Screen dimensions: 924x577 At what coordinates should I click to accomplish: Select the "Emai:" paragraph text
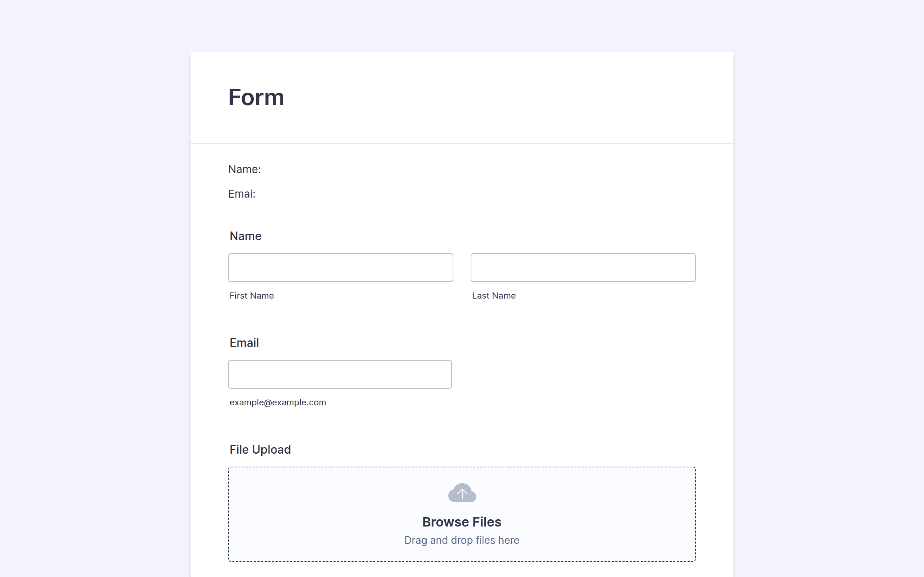[242, 194]
